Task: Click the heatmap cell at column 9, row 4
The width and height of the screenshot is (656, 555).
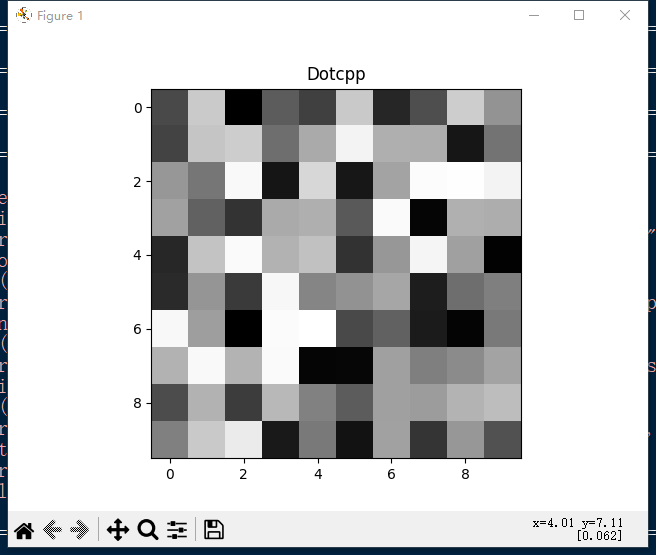Action: pos(502,254)
